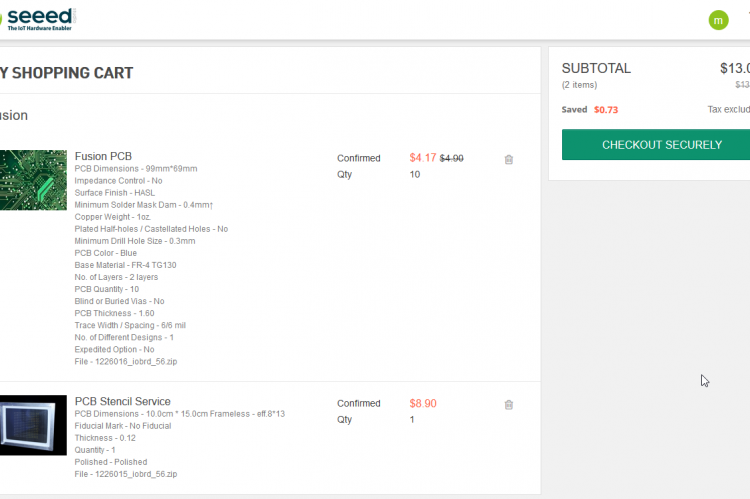Select the $4.17 Fusion PCB price

point(422,158)
